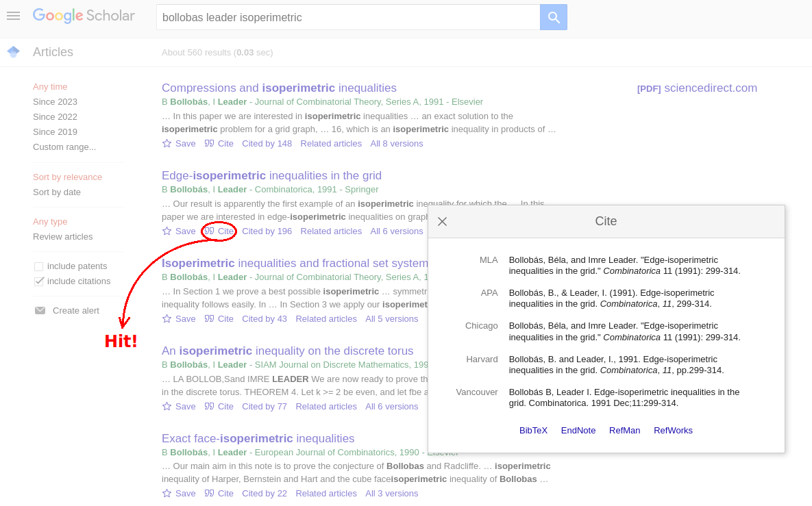This screenshot has height=506, width=812.
Task: Close the Cite dialog with X
Action: click(x=442, y=221)
